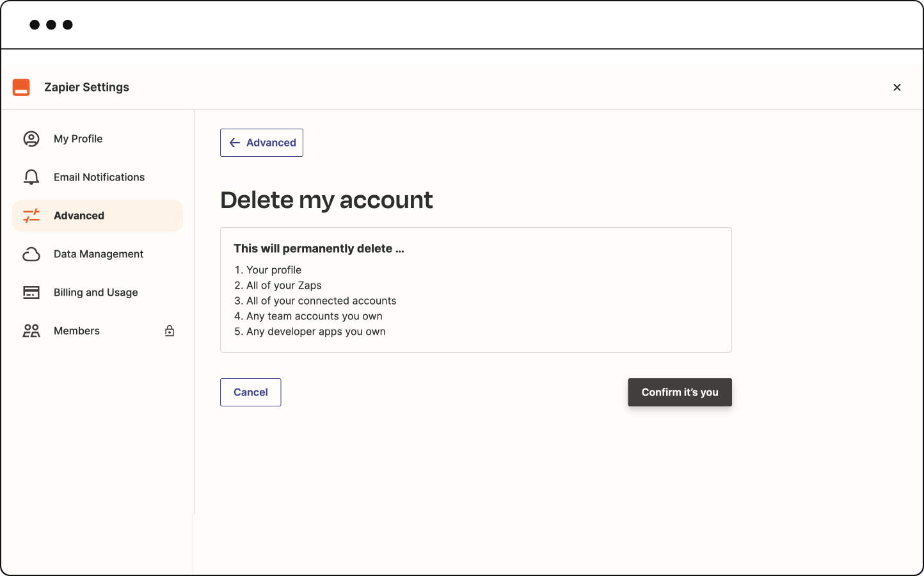Click 'All of your Zaps' list item
This screenshot has height=576, width=924.
[278, 285]
